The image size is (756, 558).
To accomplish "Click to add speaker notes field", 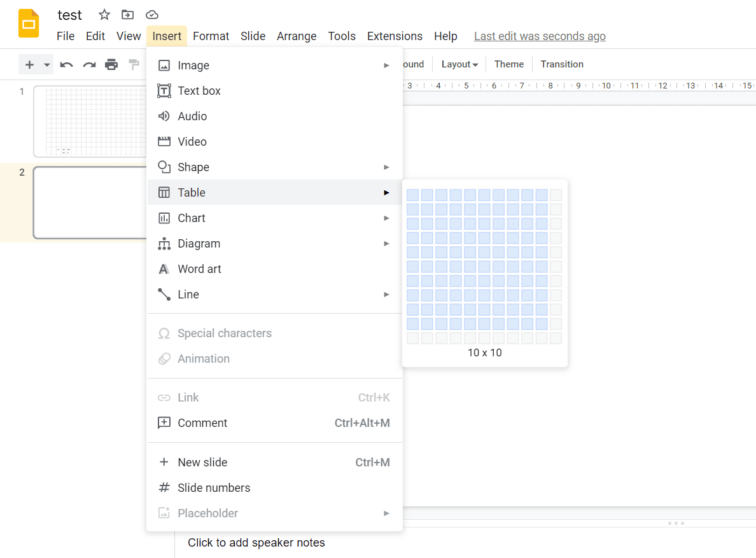I will click(256, 543).
